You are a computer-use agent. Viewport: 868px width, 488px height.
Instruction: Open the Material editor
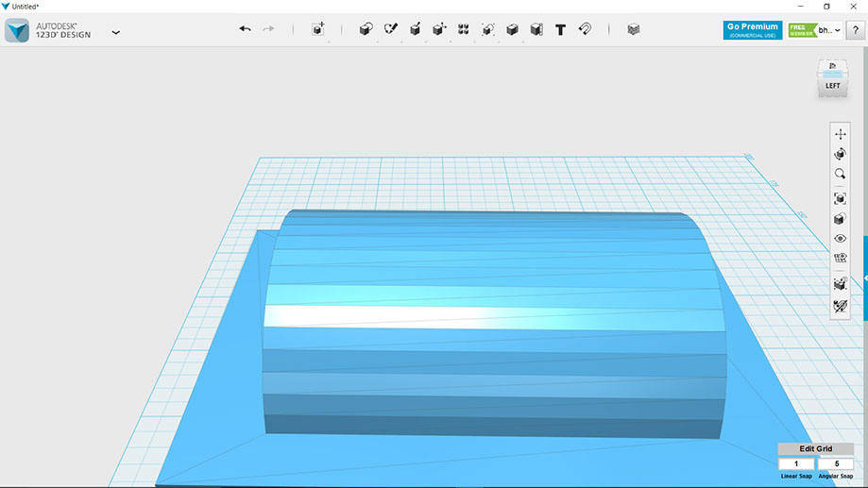click(634, 29)
